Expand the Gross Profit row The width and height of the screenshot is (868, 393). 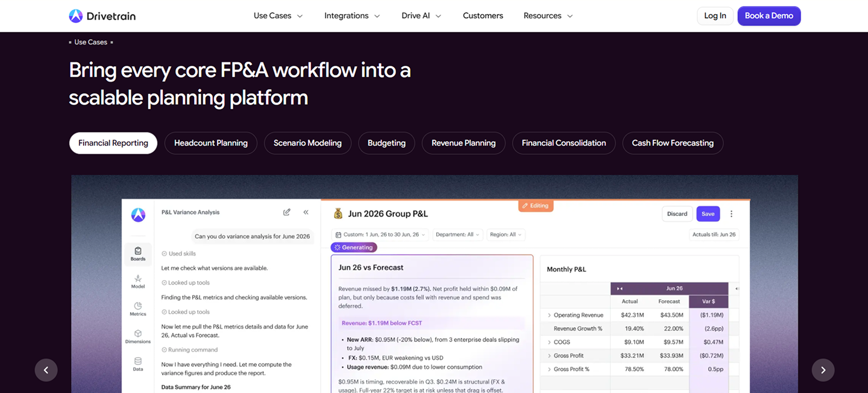tap(549, 356)
